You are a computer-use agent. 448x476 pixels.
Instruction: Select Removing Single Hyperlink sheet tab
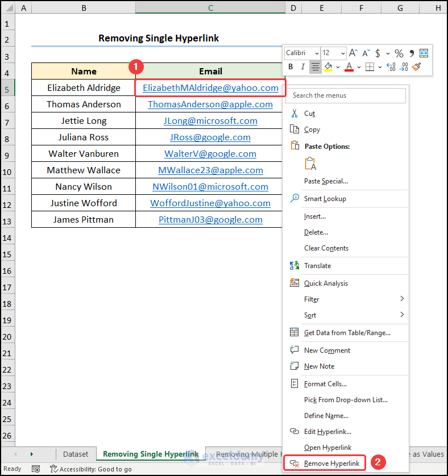151,454
